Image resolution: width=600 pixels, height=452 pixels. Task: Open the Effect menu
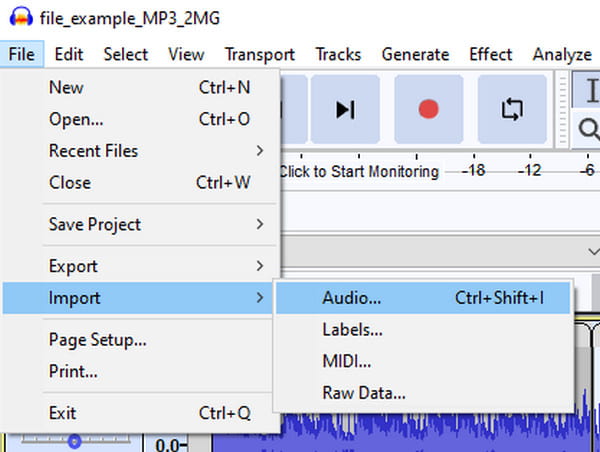[490, 55]
